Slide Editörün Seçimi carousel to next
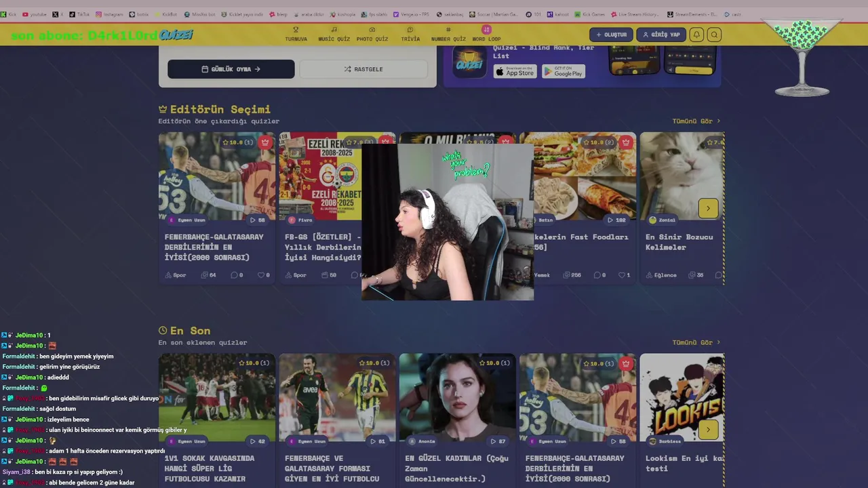 [x=708, y=208]
